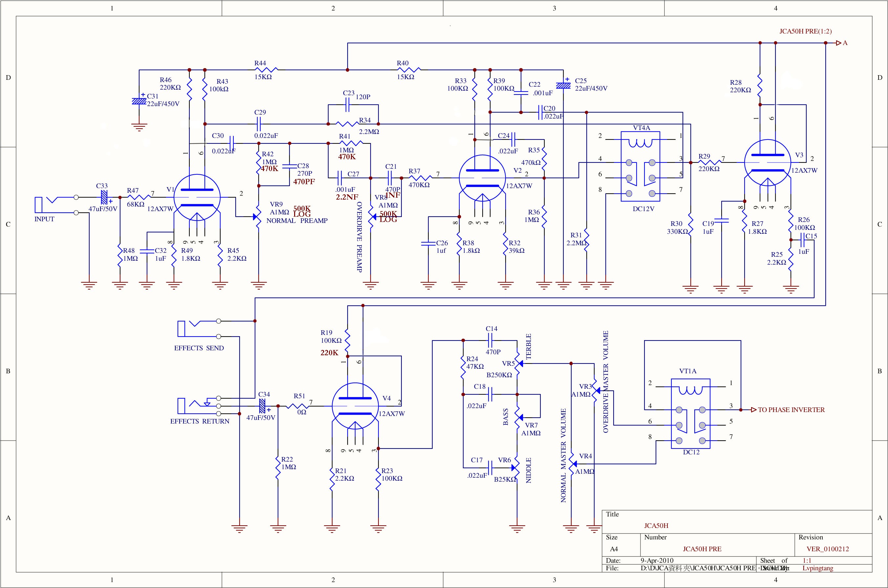Click the red "470PF" annotation
The image size is (888, 588).
click(x=304, y=182)
